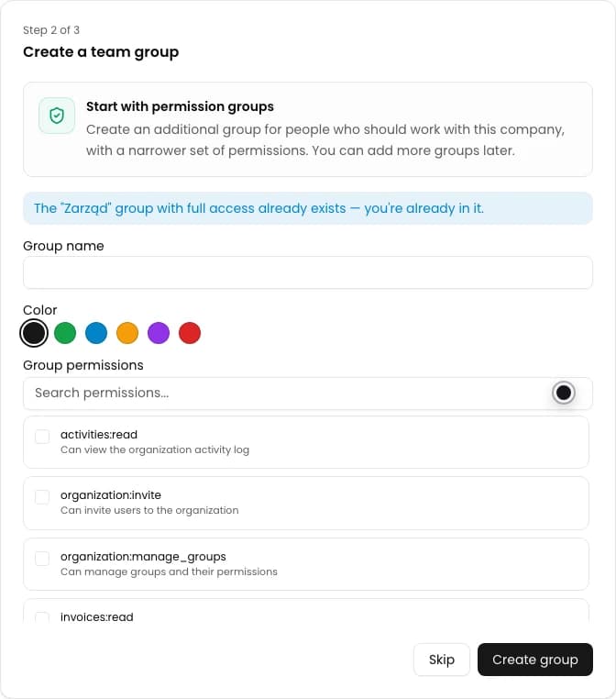This screenshot has width=616, height=699.
Task: Check the organization:invite permission
Action: (42, 497)
